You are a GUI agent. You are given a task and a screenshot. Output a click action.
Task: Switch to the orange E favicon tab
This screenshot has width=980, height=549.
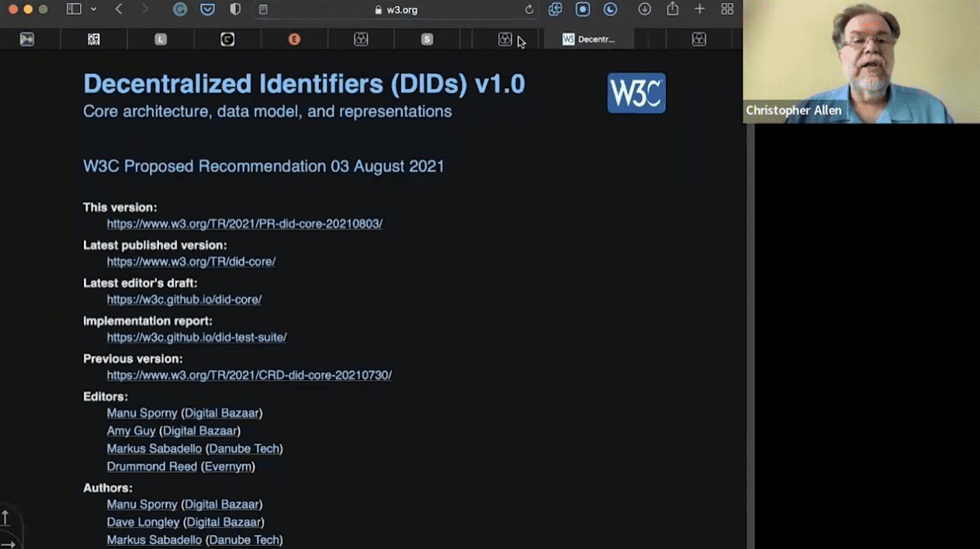[x=294, y=40]
